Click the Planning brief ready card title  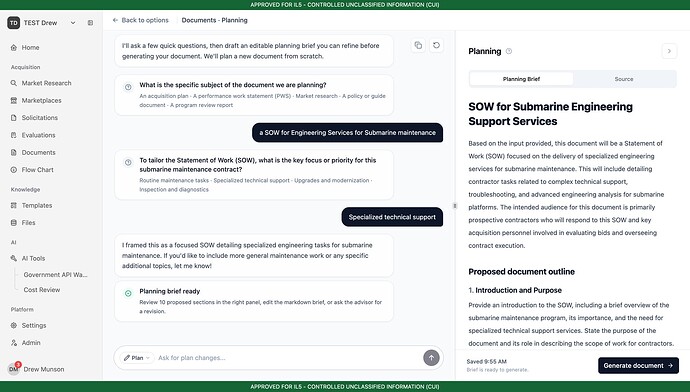point(169,291)
